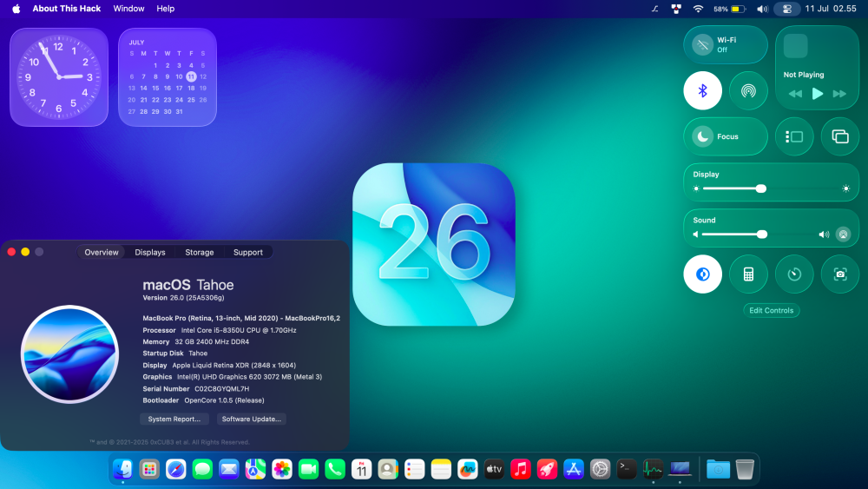Open Safari from the Dock

(176, 469)
